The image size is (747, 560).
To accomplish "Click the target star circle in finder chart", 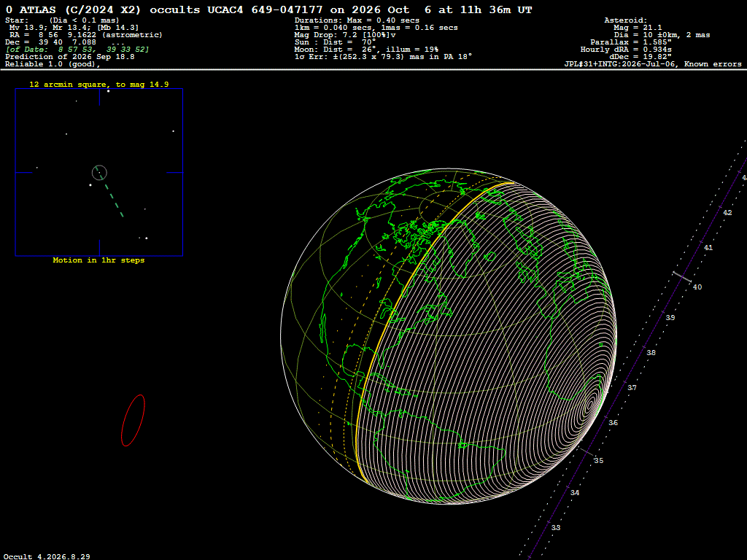I will pyautogui.click(x=99, y=172).
